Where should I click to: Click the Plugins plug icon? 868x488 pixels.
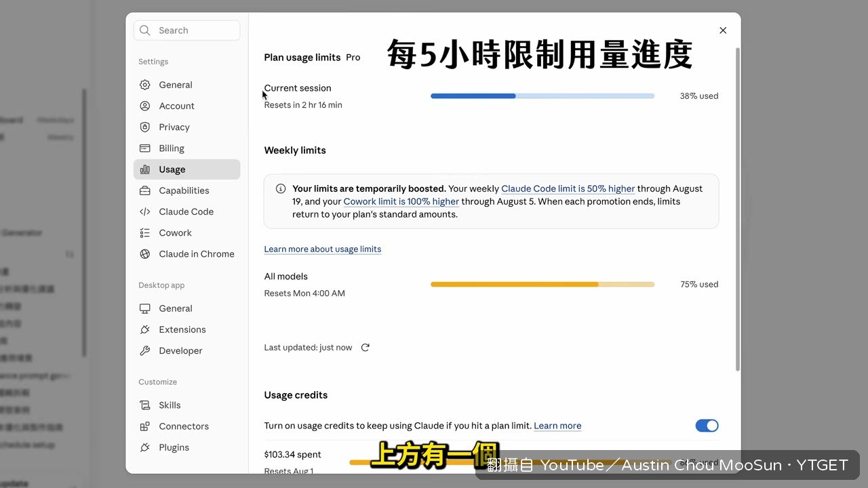pos(144,447)
